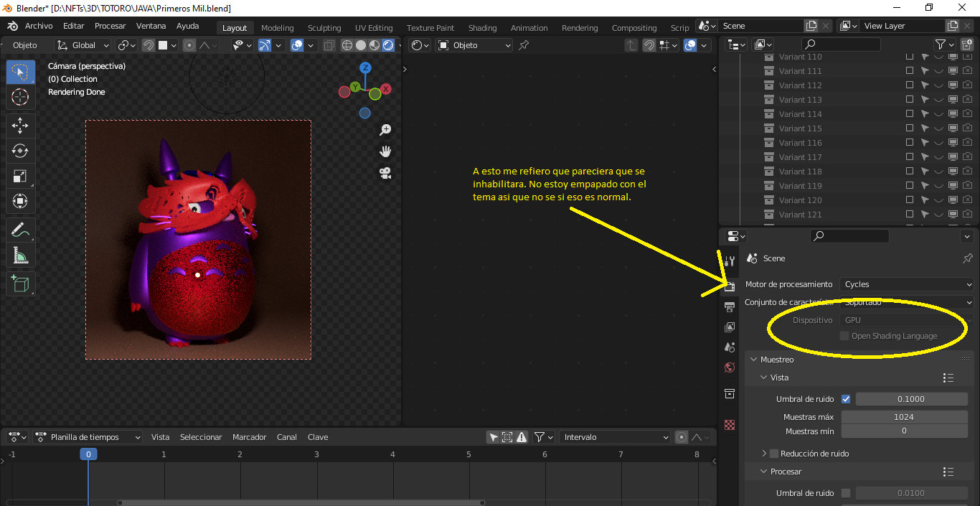Select the Measure tool

point(20,255)
